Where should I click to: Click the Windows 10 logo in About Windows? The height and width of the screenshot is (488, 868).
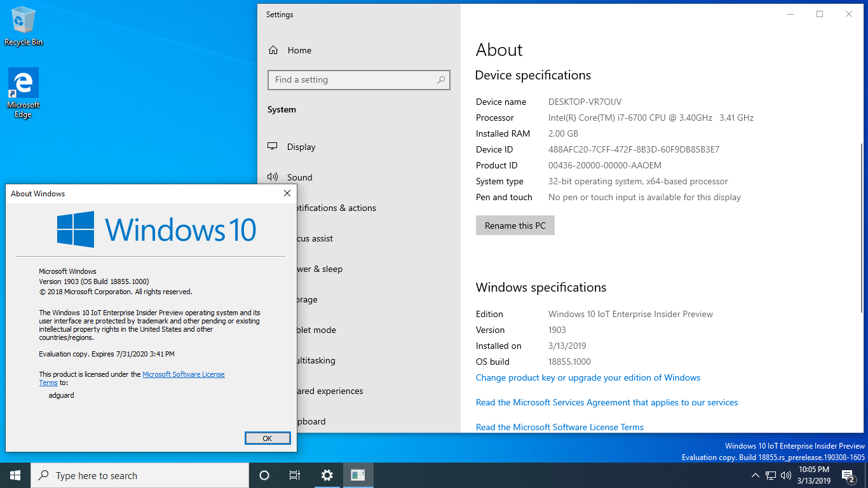pos(156,229)
